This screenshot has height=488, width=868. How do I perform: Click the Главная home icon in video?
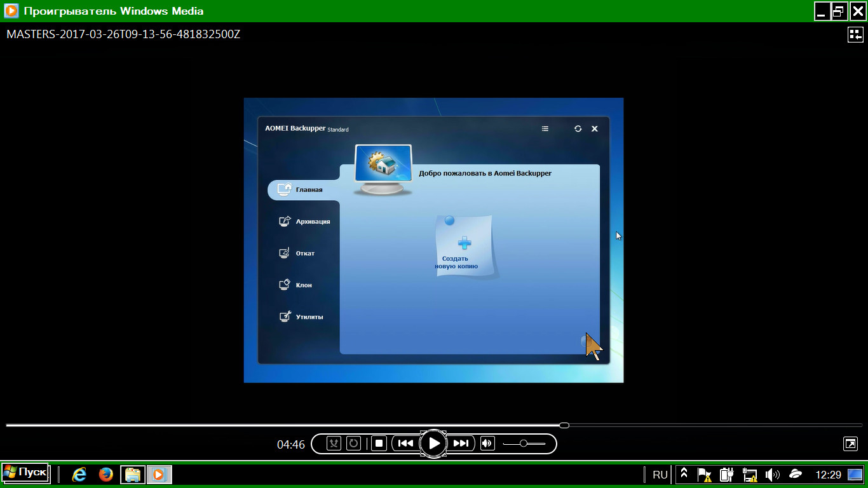point(285,189)
